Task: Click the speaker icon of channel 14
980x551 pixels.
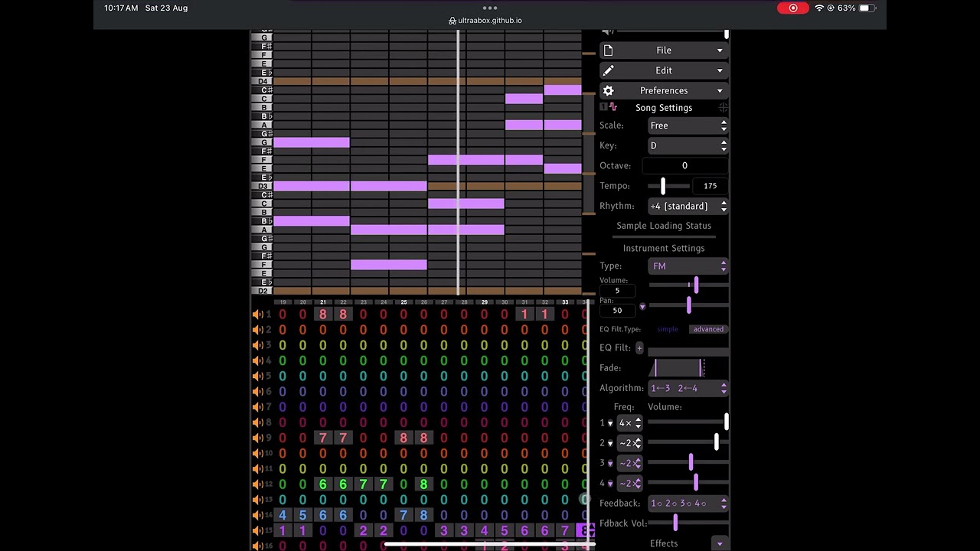Action: [x=257, y=515]
